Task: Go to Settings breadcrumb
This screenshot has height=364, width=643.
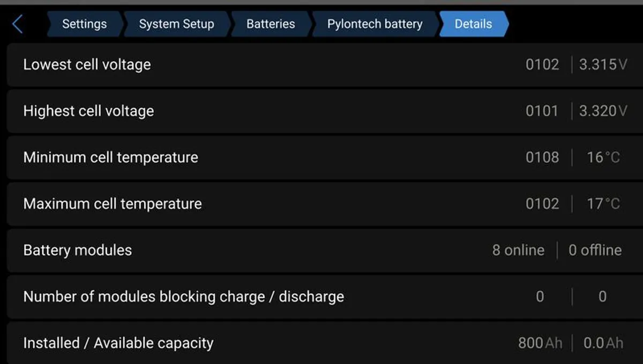Action: (x=84, y=24)
